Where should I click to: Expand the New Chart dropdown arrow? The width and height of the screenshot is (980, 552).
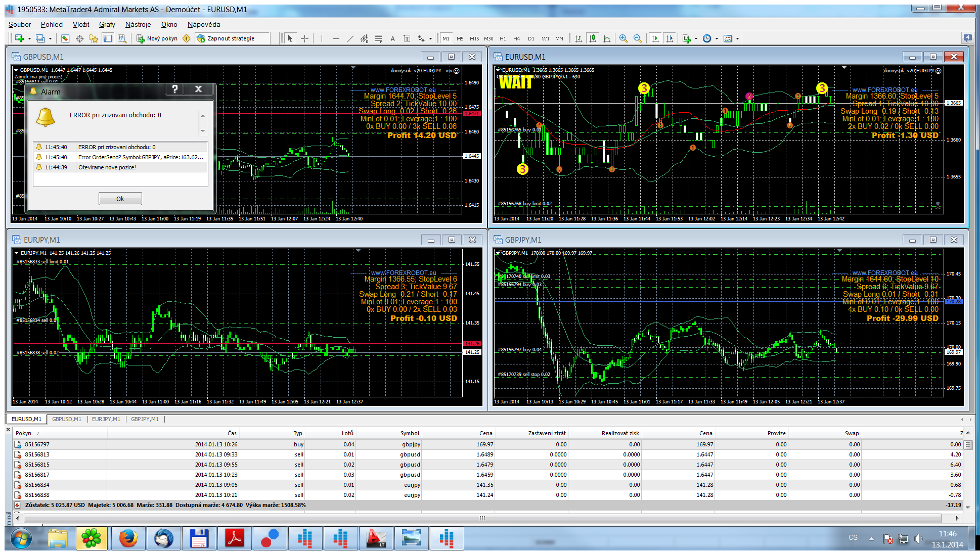pos(29,38)
